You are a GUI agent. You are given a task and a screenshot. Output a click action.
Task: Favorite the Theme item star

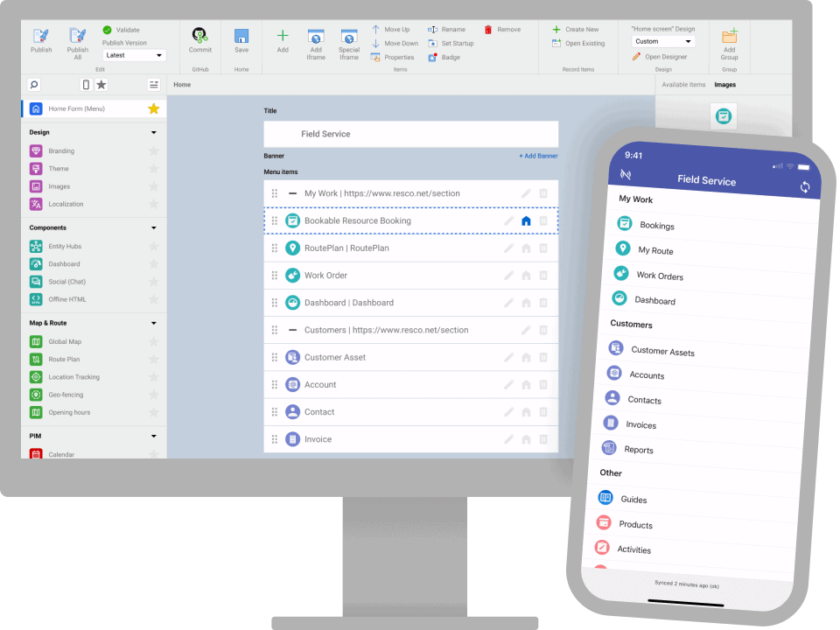click(154, 169)
